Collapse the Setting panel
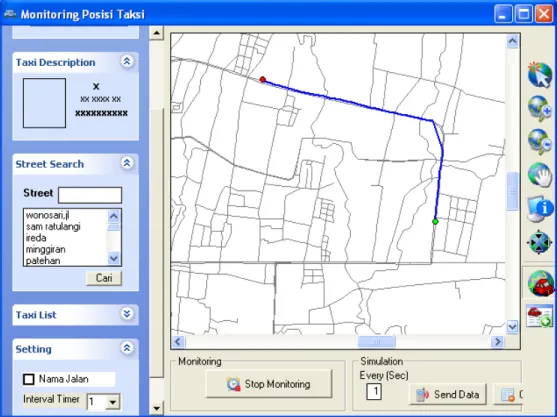Screen dimensions: 557x417 tap(127, 348)
